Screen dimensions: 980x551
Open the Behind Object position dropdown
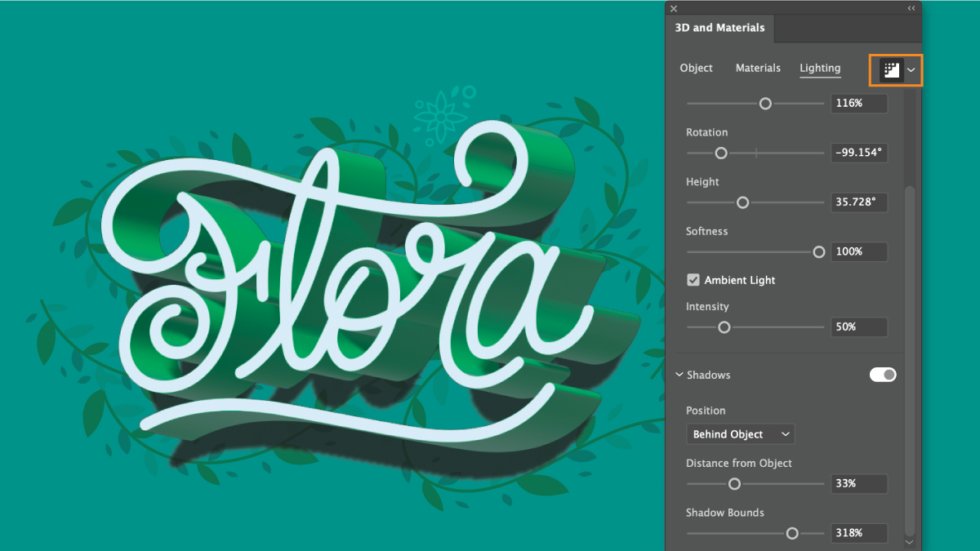coord(741,434)
